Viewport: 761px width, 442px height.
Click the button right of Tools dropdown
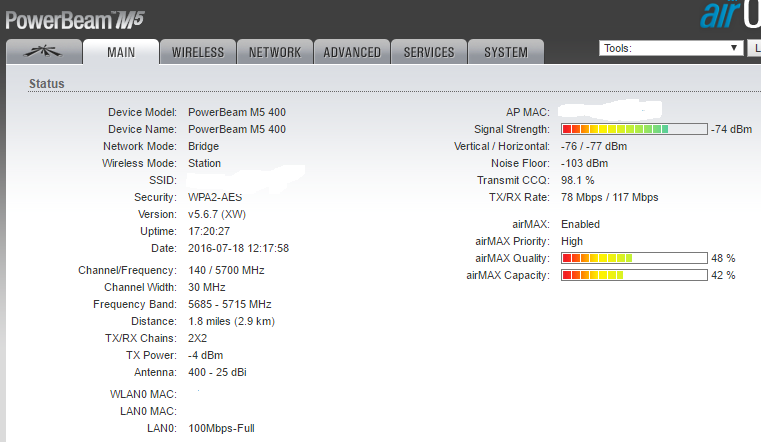tap(754, 48)
